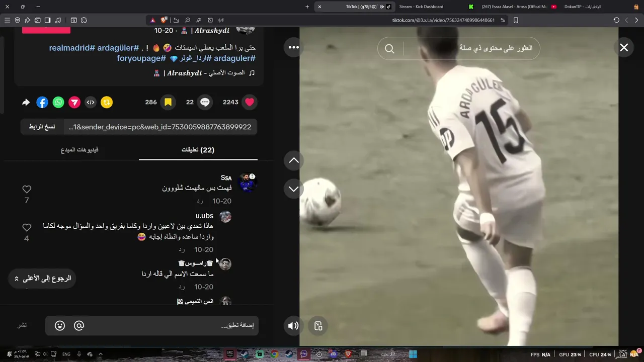Bookmark this page in the address bar

516,20
